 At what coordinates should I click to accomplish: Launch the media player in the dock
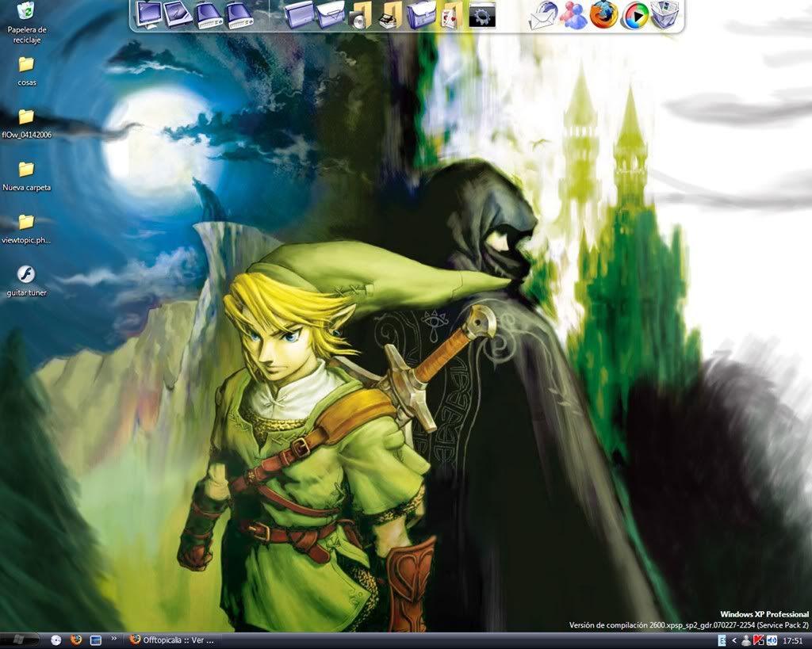pyautogui.click(x=634, y=14)
